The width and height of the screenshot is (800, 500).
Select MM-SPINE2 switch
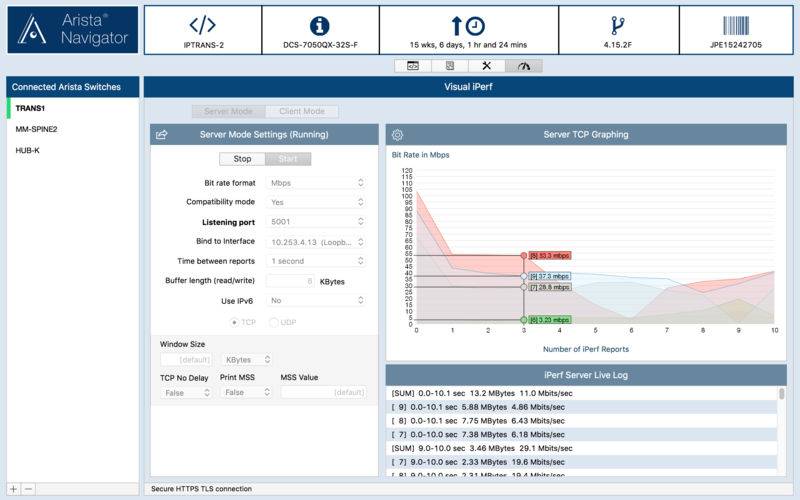click(x=72, y=129)
